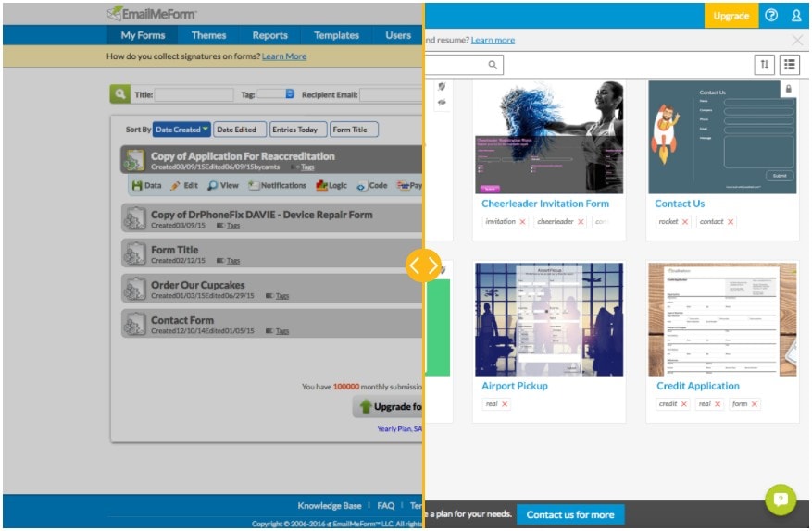Switch to the Reports tab
Image resolution: width=812 pixels, height=531 pixels.
tap(269, 35)
